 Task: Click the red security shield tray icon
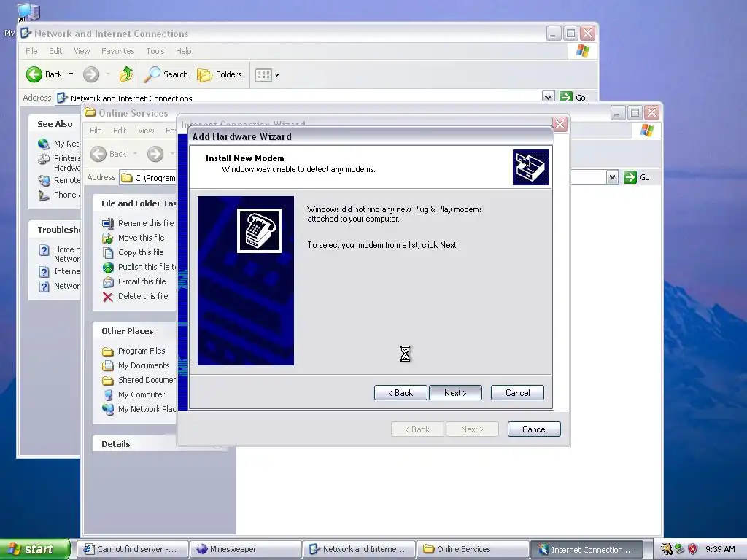(x=693, y=549)
